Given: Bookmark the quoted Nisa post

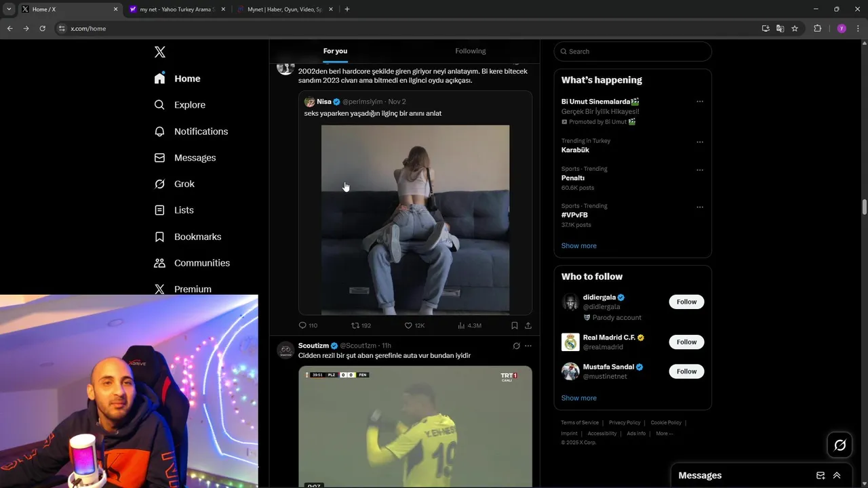Looking at the screenshot, I should (x=515, y=325).
